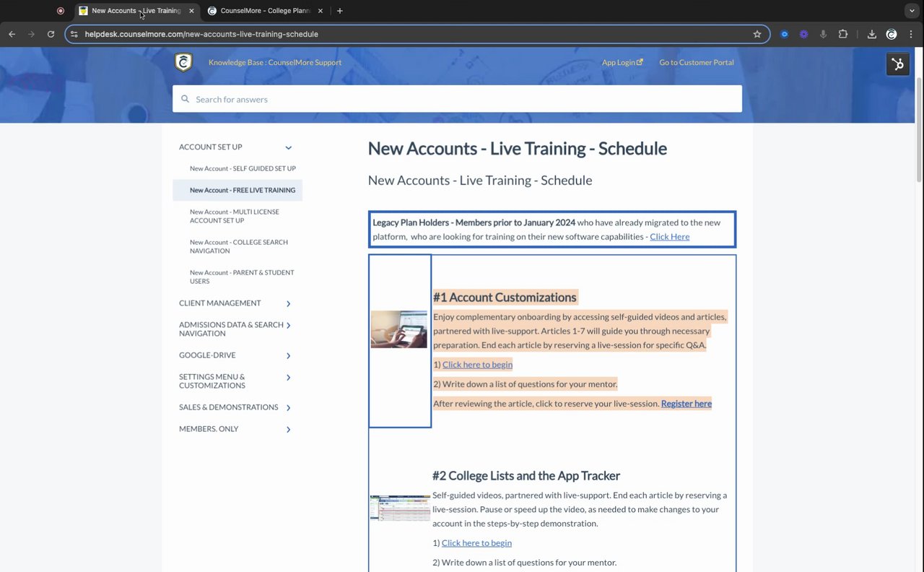Open New Account - MULTI LICENSE ACCOUNT SET UP
Image resolution: width=924 pixels, height=572 pixels.
click(x=235, y=216)
